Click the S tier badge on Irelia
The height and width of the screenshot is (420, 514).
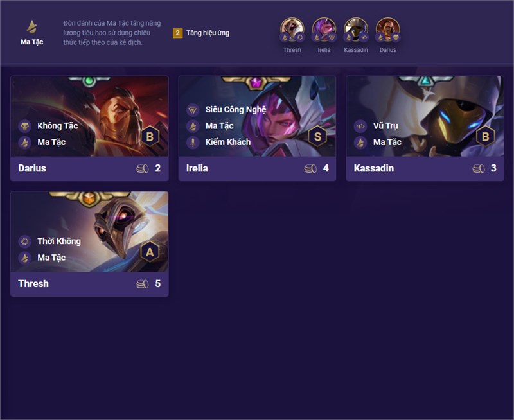[x=317, y=136]
